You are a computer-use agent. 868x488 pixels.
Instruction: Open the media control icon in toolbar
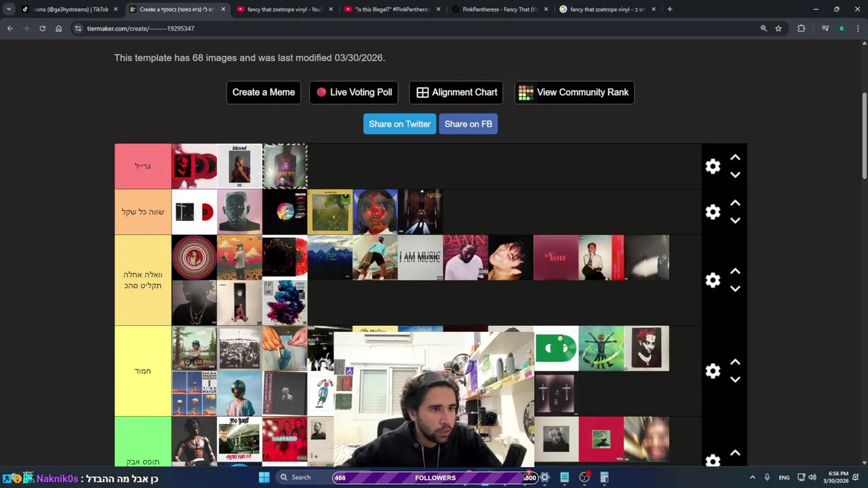pos(825,28)
